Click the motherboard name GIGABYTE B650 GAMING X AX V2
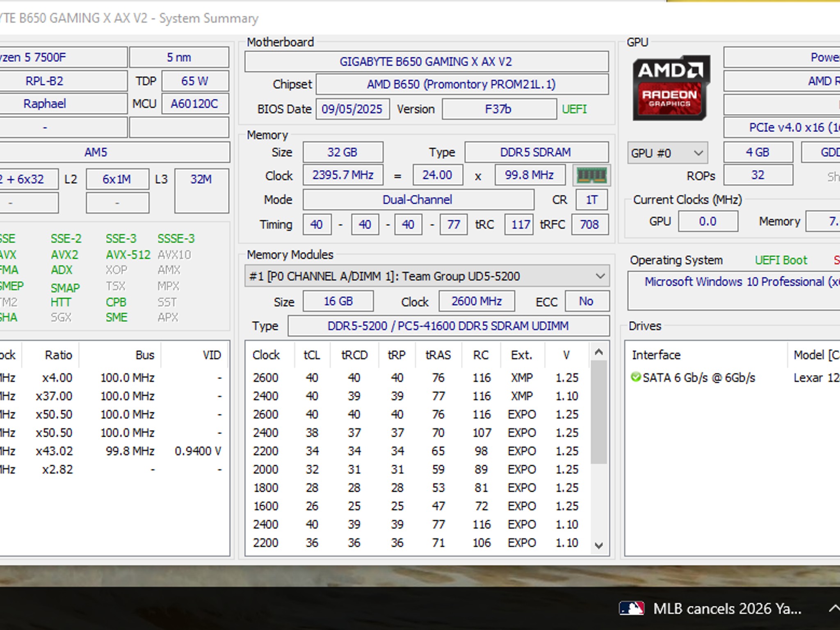 coord(427,62)
